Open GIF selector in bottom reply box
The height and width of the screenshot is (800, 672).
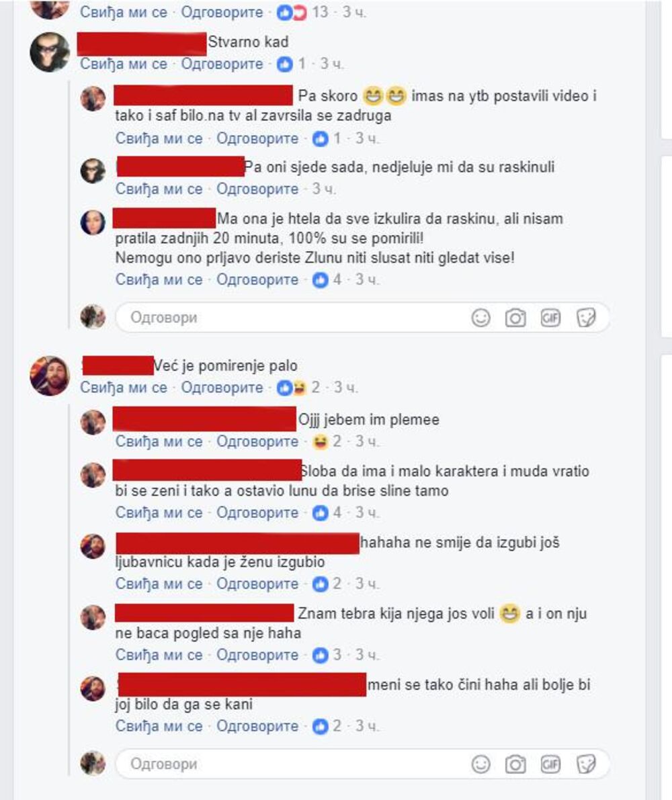click(550, 764)
